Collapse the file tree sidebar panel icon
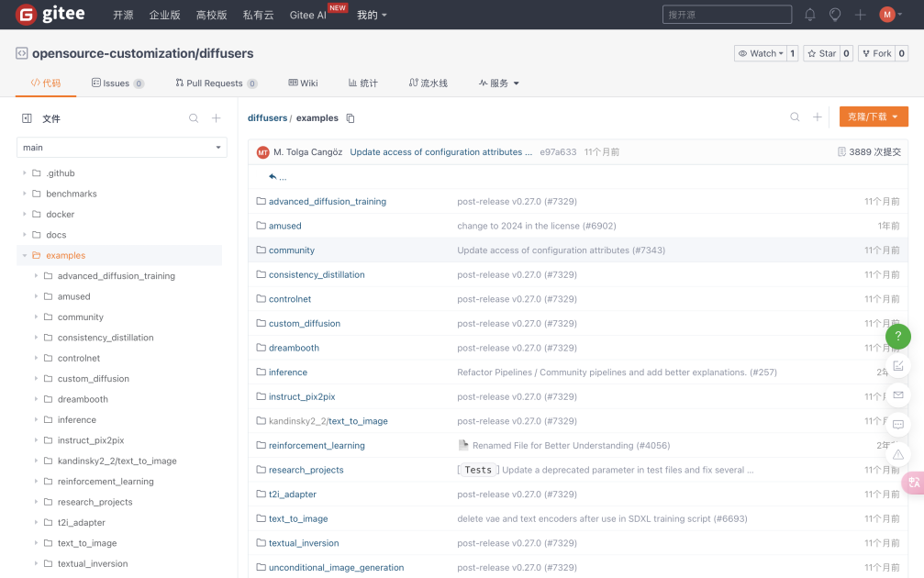Viewport: 924px width, 578px height. tap(27, 118)
